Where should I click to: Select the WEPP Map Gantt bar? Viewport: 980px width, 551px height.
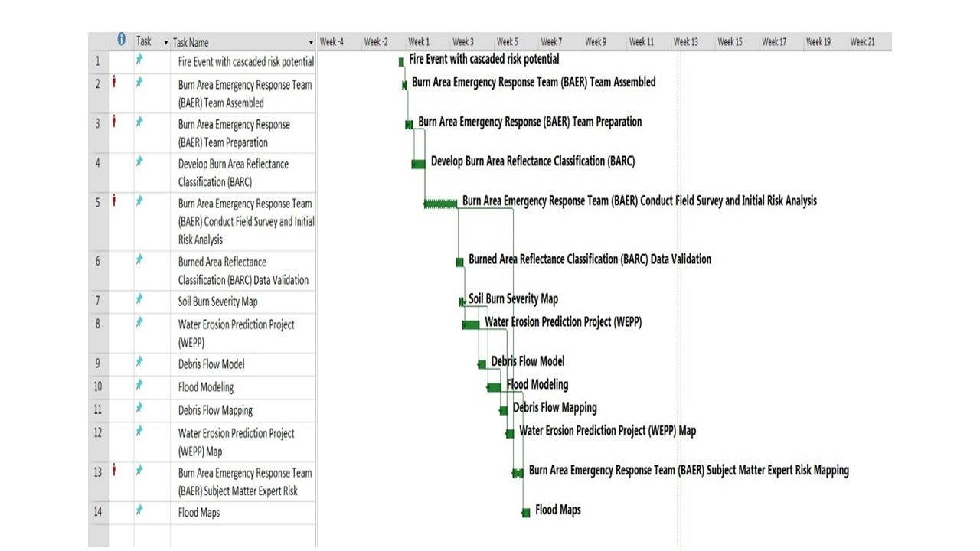[x=510, y=433]
